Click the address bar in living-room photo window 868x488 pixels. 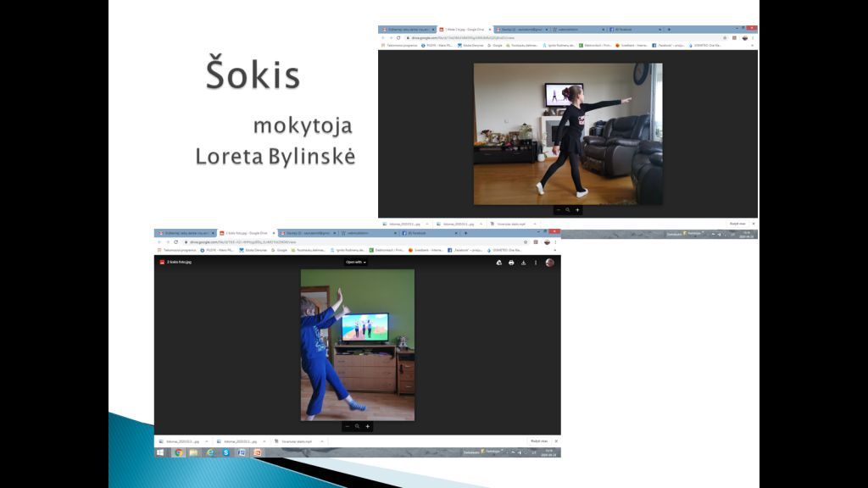[565, 37]
